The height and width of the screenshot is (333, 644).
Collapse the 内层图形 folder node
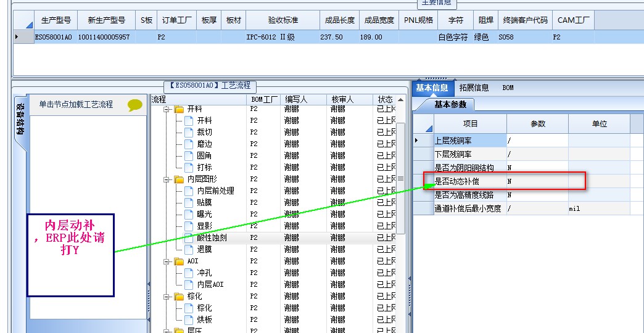pos(167,179)
